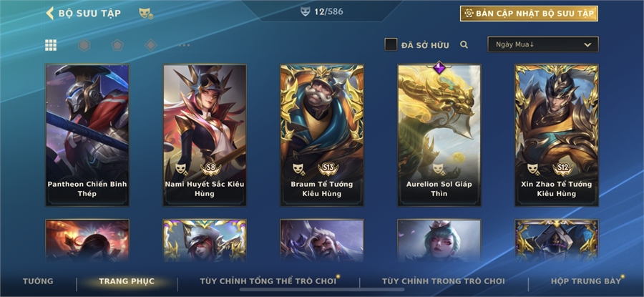Image resolution: width=644 pixels, height=297 pixels.
Task: Select the Pantheon Chiến Binh Thép skin
Action: click(x=87, y=135)
